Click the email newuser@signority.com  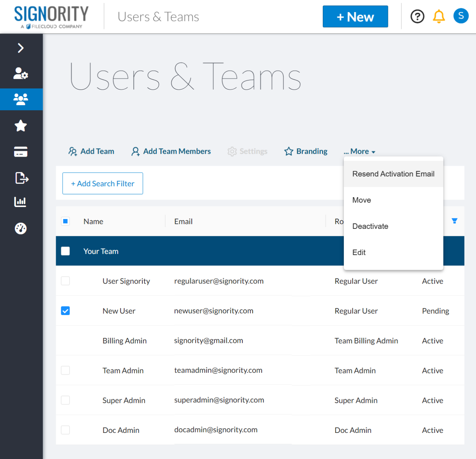click(x=214, y=311)
